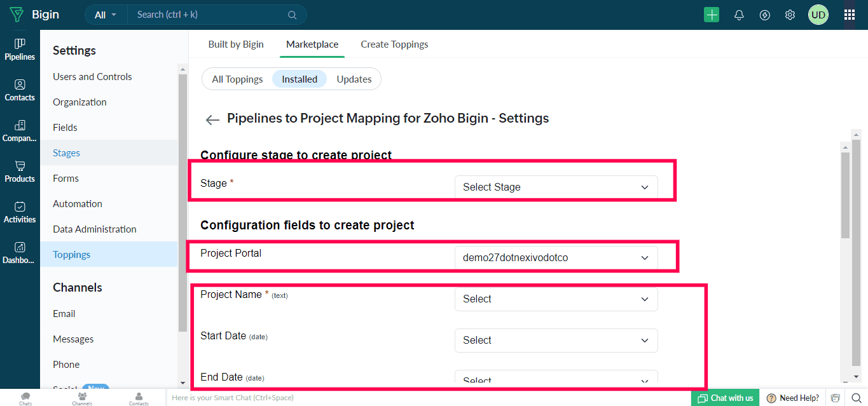Open the Create Toppings tab

tap(394, 44)
